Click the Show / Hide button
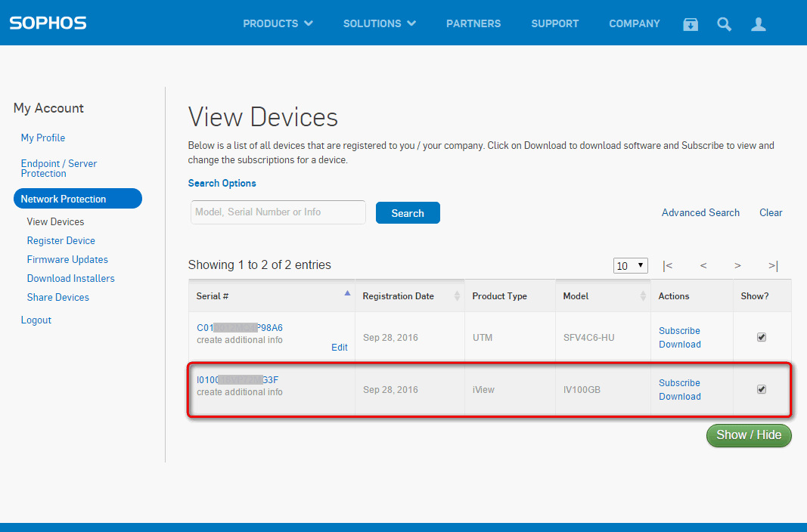 point(749,435)
